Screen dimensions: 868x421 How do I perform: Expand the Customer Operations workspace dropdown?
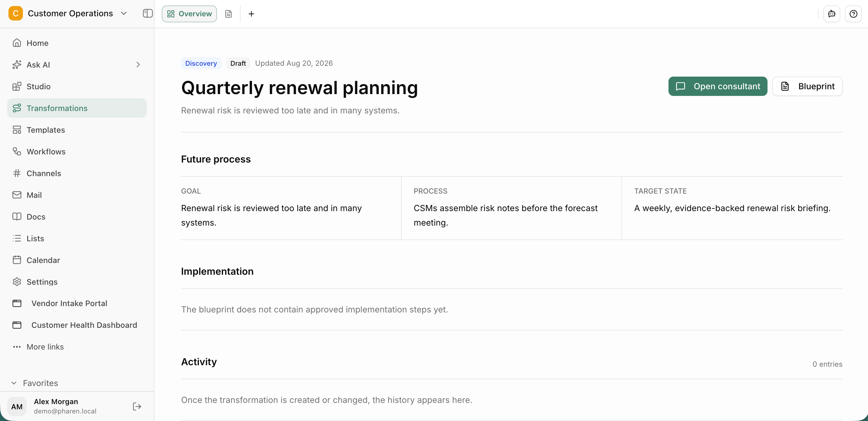point(124,14)
